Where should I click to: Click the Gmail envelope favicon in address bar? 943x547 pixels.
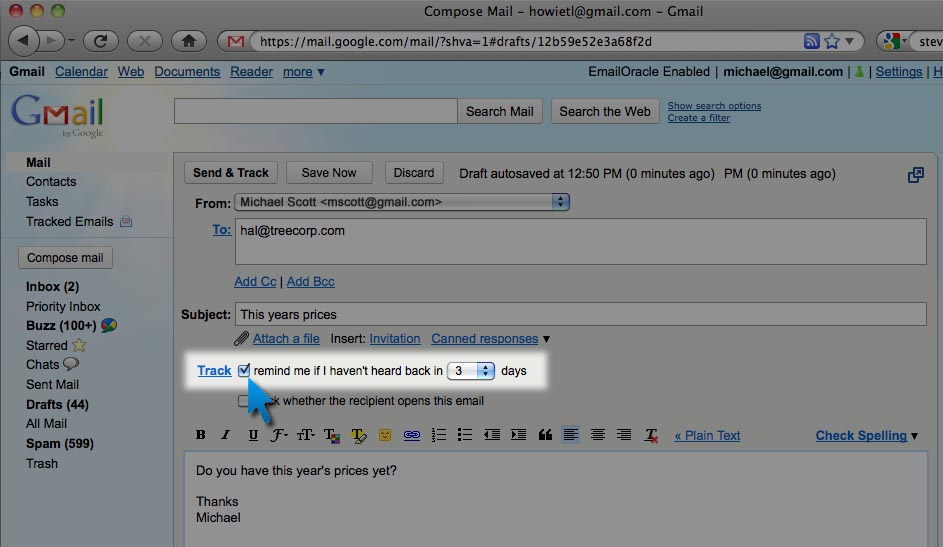[x=236, y=41]
